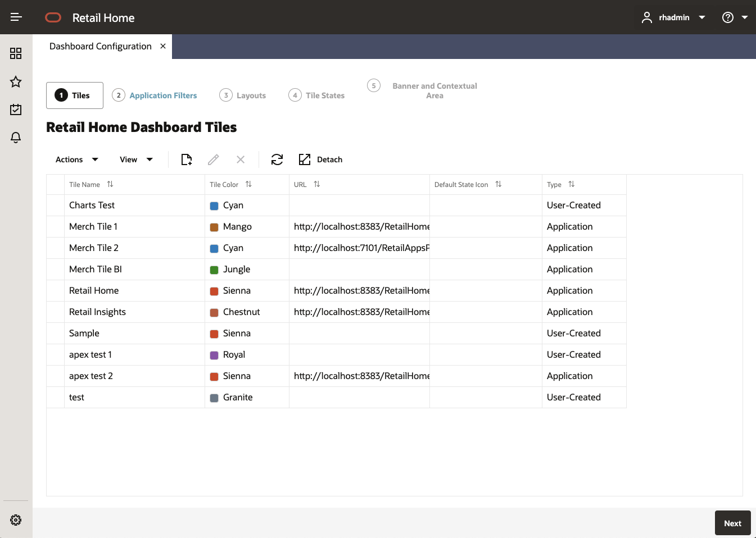756x538 pixels.
Task: Select the Merch Tile BI name cell
Action: tap(135, 270)
